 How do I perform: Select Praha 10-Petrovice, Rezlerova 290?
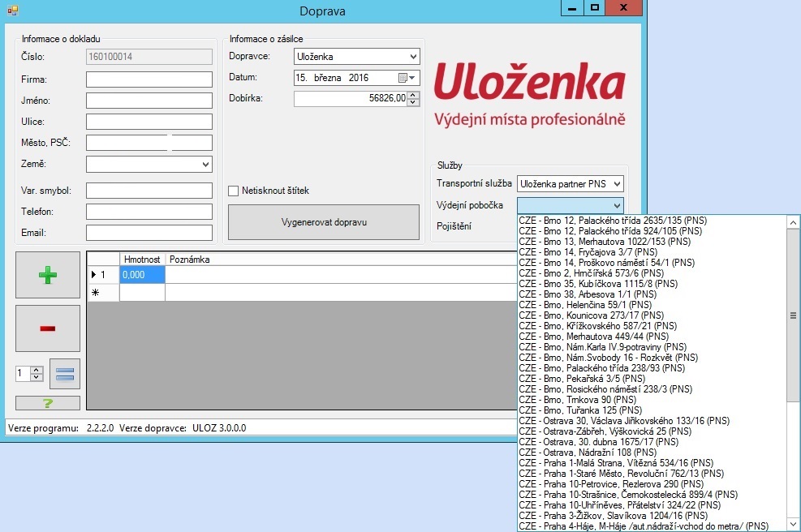[x=652, y=484]
